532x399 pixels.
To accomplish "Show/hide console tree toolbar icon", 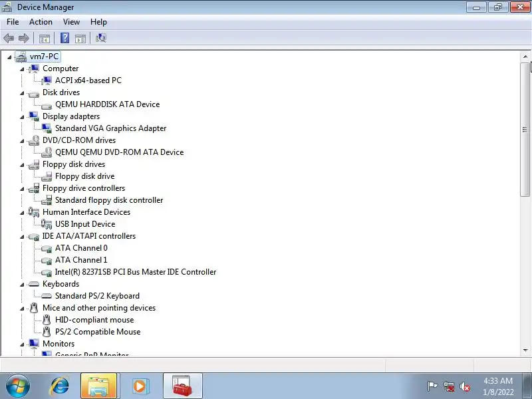I will click(44, 39).
